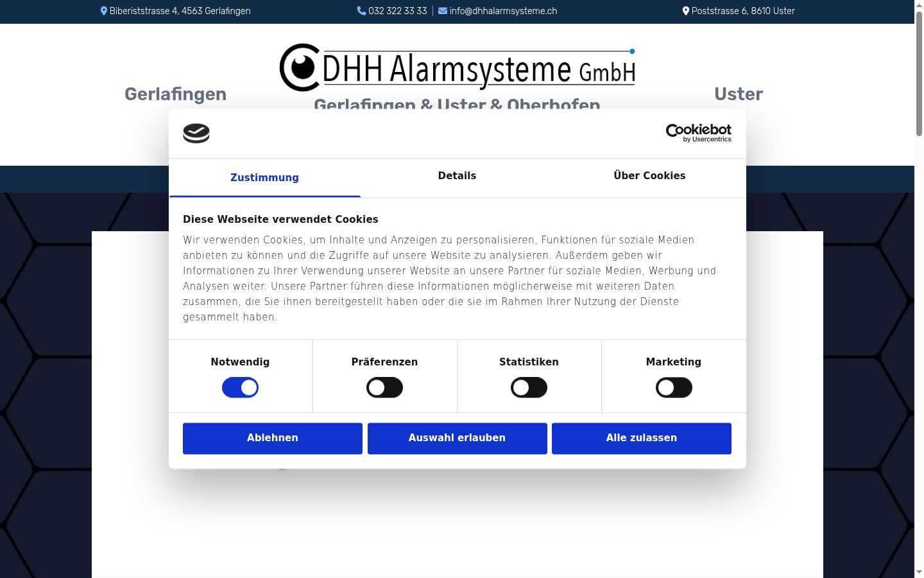924x578 pixels.
Task: Switch to the Details tab
Action: coord(457,176)
